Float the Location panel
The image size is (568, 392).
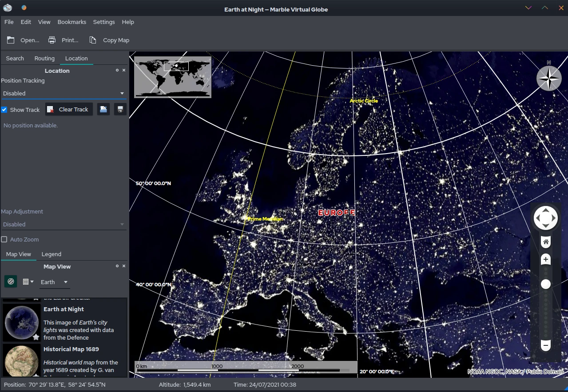pos(117,70)
